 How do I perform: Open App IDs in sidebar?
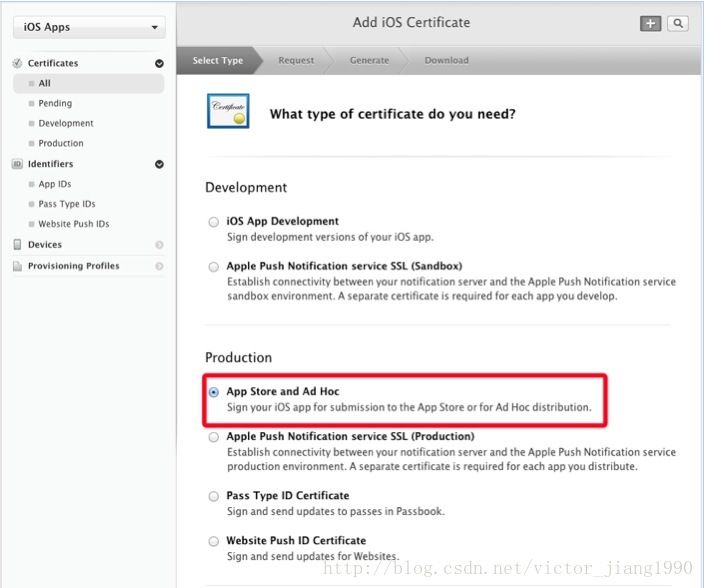click(55, 184)
